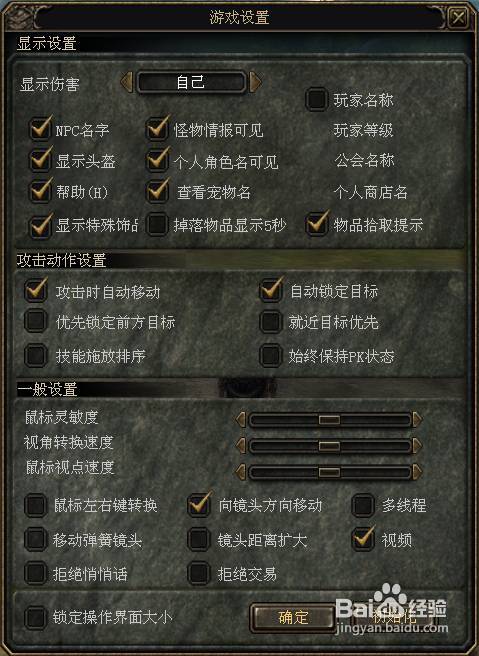The width and height of the screenshot is (479, 656).
Task: Enable 始终保持PK状态 checkbox
Action: tap(271, 356)
